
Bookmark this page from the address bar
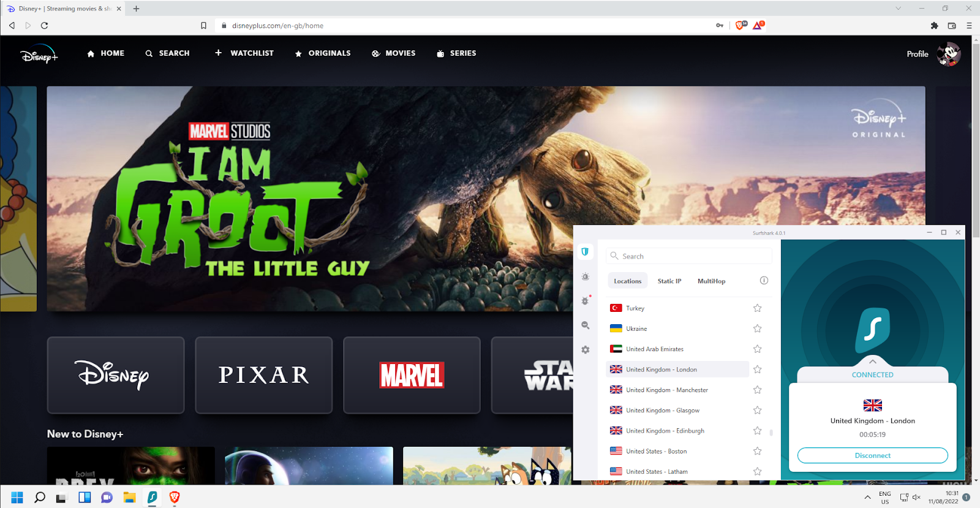(203, 26)
